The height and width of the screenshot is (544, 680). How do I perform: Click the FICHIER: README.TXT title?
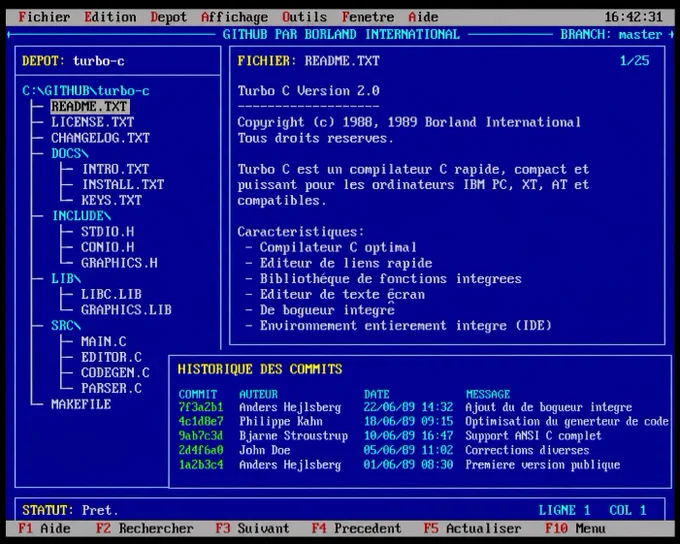click(x=308, y=61)
